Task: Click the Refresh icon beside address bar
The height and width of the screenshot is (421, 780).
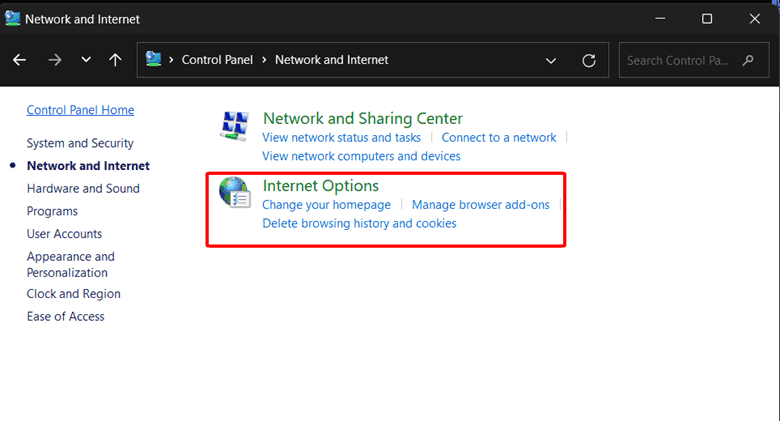Action: [x=589, y=61]
